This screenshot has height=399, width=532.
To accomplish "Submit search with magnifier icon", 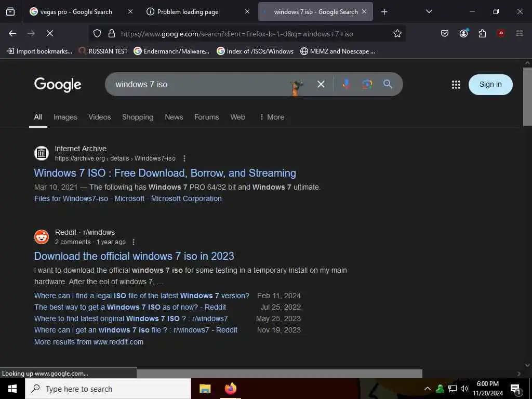I will [x=388, y=84].
